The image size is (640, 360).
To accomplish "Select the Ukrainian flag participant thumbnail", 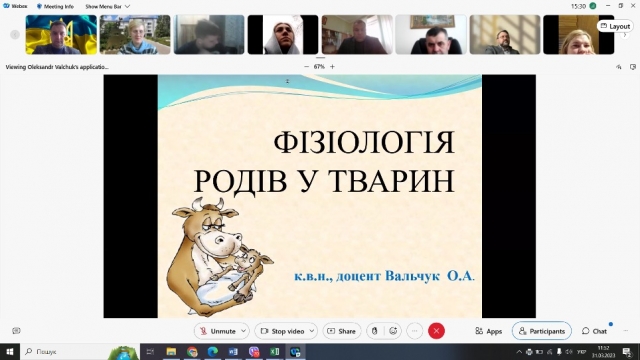I will [61, 35].
